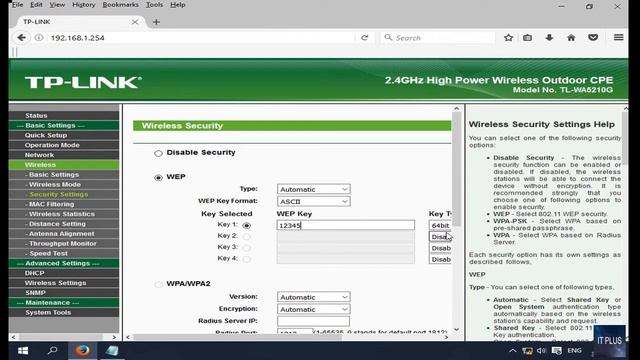640x360 pixels.
Task: Open the downloads arrow icon
Action: pos(549,38)
